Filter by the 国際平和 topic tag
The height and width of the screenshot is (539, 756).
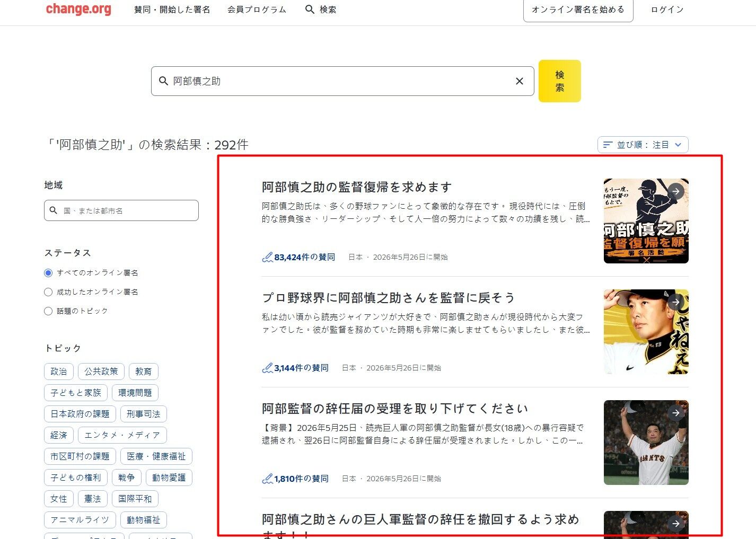tap(135, 499)
